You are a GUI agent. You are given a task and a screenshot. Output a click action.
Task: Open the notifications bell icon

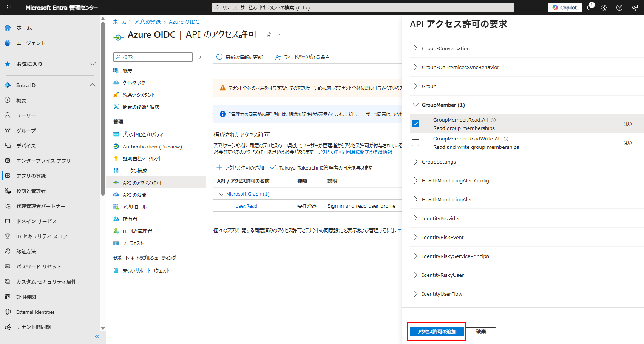tap(589, 8)
